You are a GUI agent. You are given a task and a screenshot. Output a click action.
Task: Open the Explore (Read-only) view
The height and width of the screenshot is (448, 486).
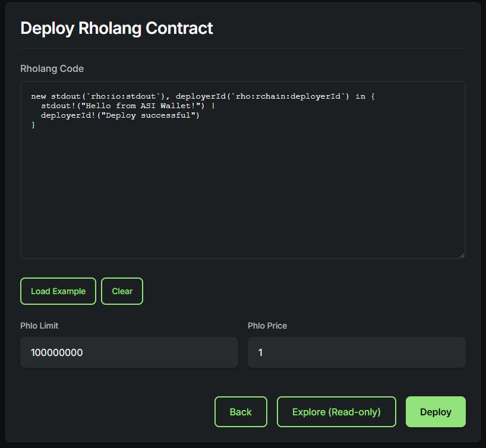336,412
